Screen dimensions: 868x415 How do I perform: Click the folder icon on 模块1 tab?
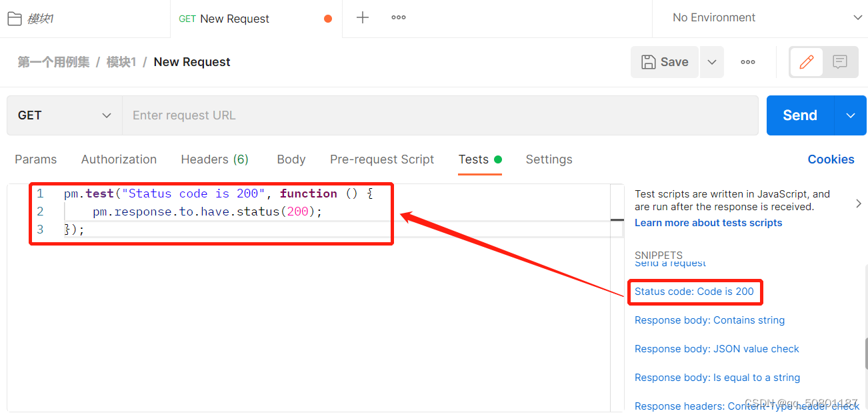[x=14, y=19]
